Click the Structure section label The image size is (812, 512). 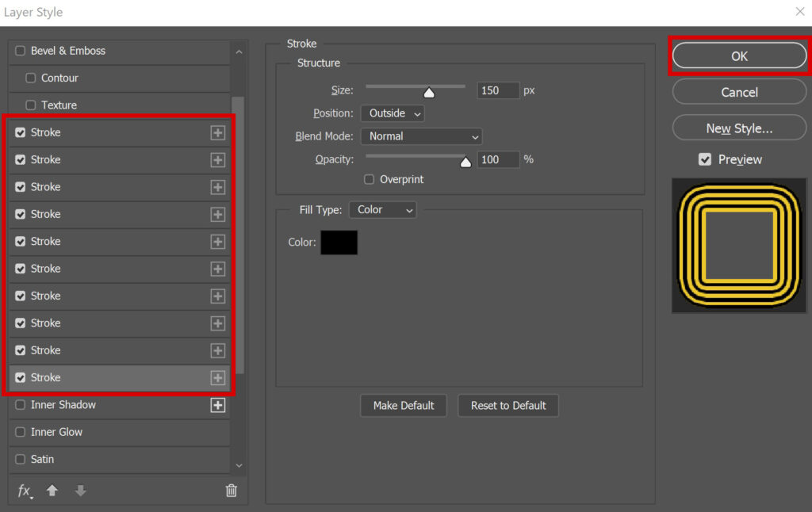[319, 63]
